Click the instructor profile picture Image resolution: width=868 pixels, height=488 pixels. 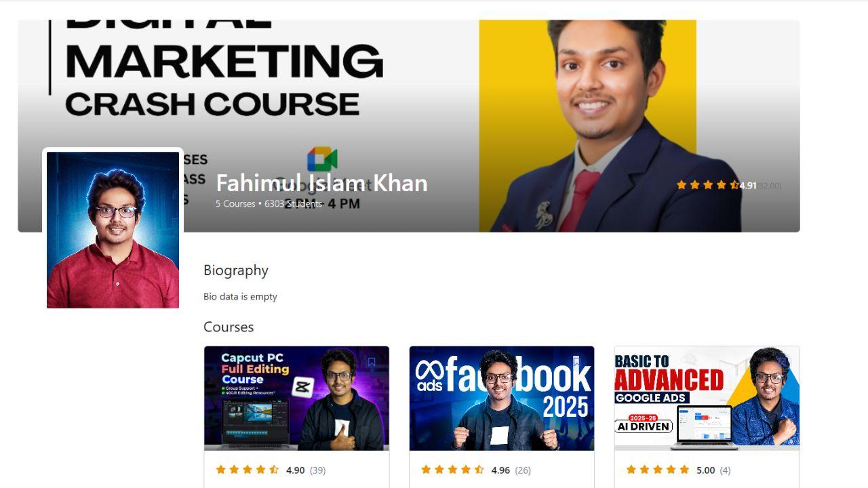pyautogui.click(x=113, y=230)
